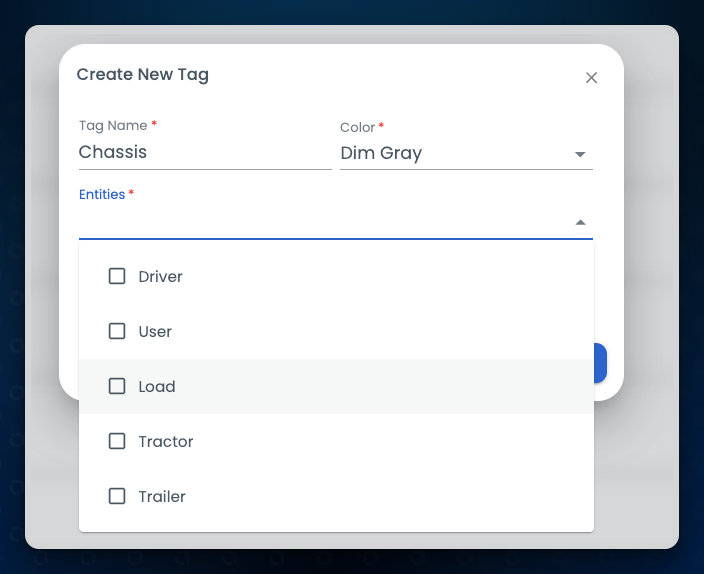Select the Tractor checkbox
Viewport: 704px width, 574px height.
tap(117, 441)
